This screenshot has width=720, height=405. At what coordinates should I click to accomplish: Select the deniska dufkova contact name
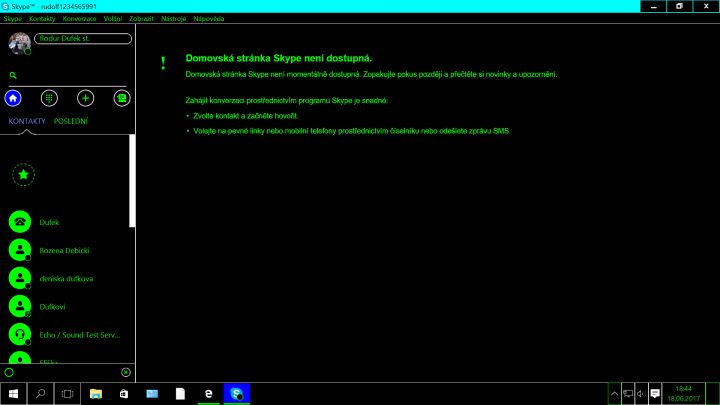[66, 279]
